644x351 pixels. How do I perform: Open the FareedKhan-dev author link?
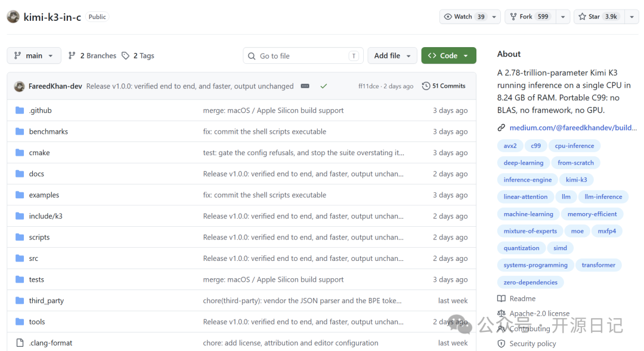tap(55, 87)
